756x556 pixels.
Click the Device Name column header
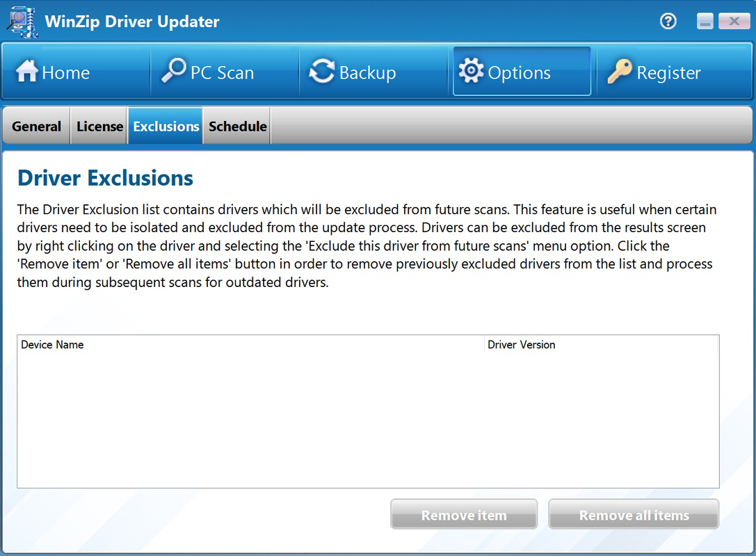pos(52,344)
